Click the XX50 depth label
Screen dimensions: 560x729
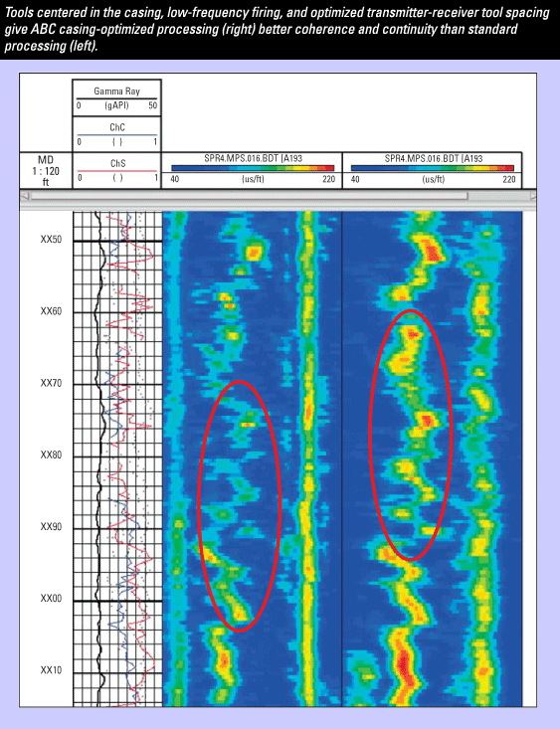pos(51,239)
